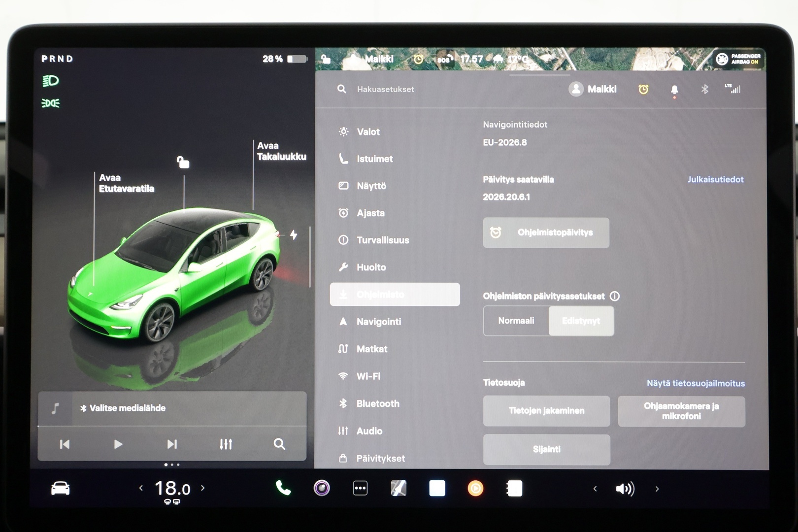The image size is (798, 532).
Task: Toggle the door lock icon above car
Action: click(183, 162)
